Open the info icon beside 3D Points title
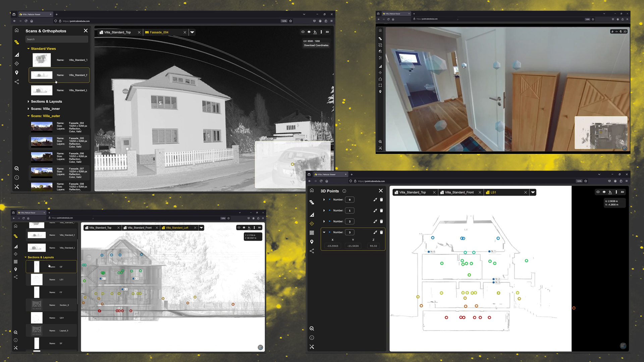 click(x=344, y=191)
